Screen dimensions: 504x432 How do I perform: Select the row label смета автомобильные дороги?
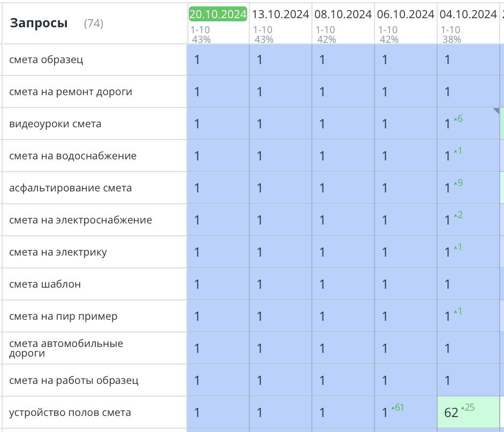pyautogui.click(x=65, y=348)
